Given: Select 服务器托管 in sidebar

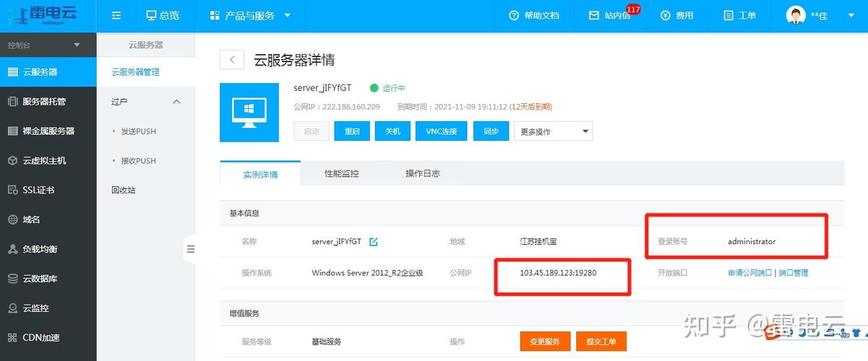Looking at the screenshot, I should point(48,101).
